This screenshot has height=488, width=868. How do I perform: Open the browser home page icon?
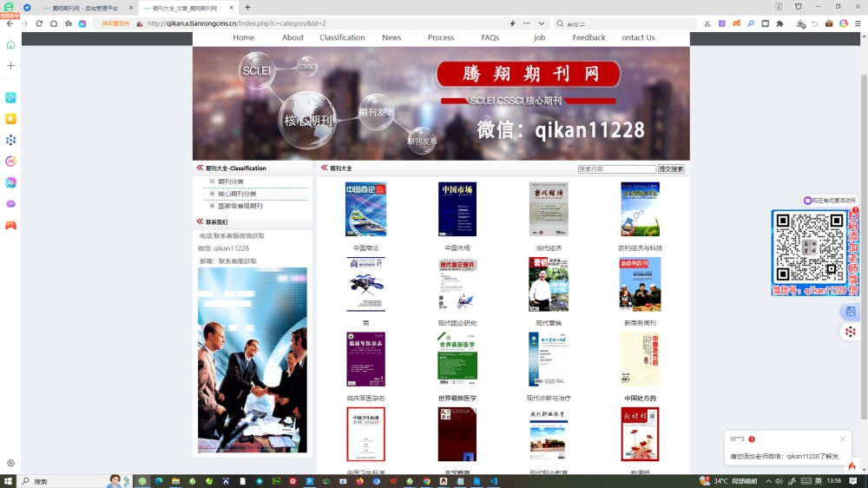point(54,23)
